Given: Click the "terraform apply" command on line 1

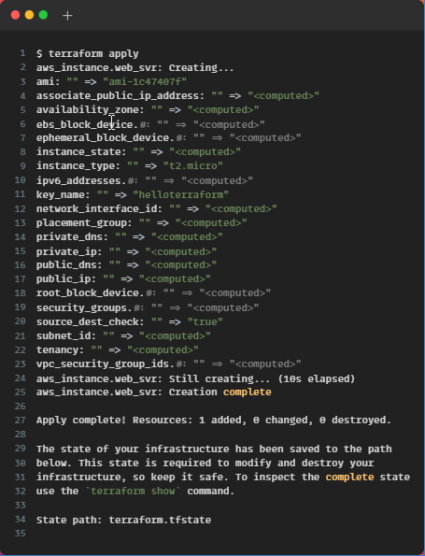Looking at the screenshot, I should (94, 54).
